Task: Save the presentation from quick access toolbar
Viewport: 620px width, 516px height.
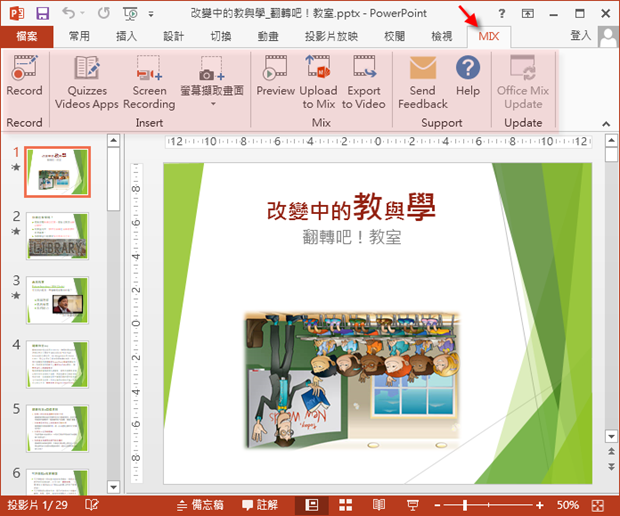Action: pos(42,13)
